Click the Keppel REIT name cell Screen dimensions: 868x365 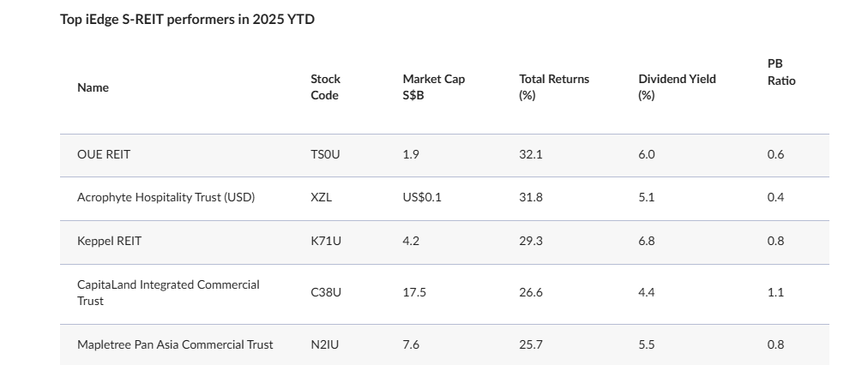(x=109, y=242)
